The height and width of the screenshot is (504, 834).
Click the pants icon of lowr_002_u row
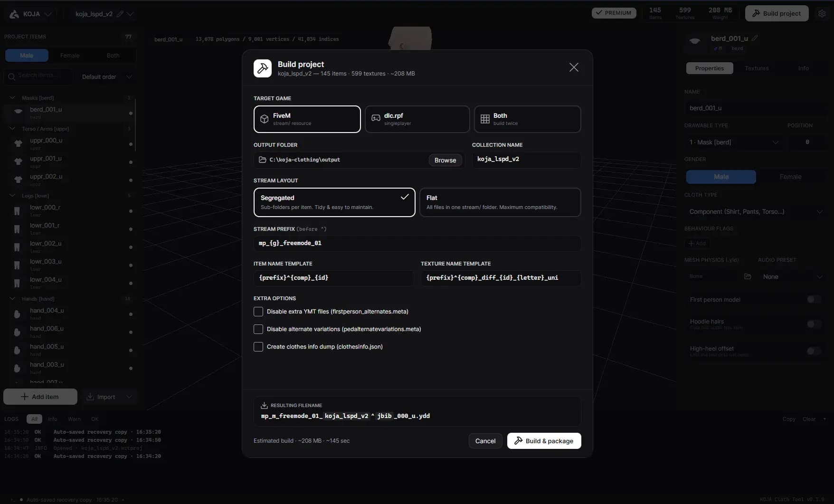17,247
